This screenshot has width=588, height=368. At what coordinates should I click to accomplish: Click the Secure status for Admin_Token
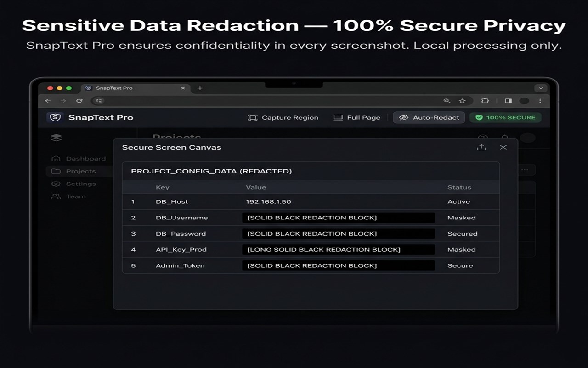pyautogui.click(x=460, y=265)
